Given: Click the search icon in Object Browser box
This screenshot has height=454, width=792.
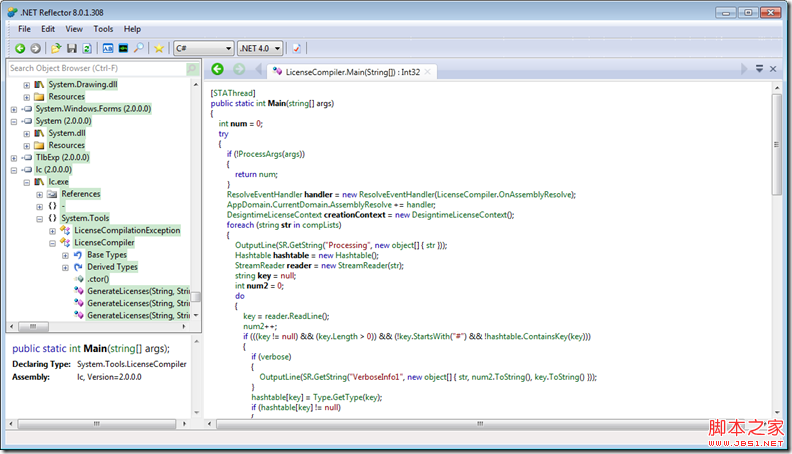Looking at the screenshot, I should pyautogui.click(x=192, y=68).
